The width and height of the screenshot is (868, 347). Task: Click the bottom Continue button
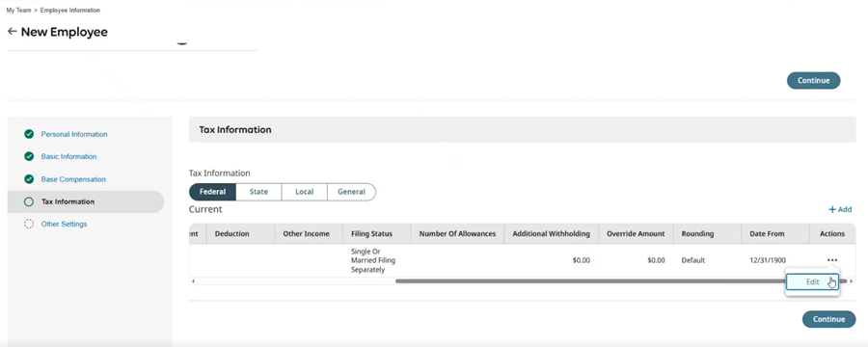coord(828,319)
